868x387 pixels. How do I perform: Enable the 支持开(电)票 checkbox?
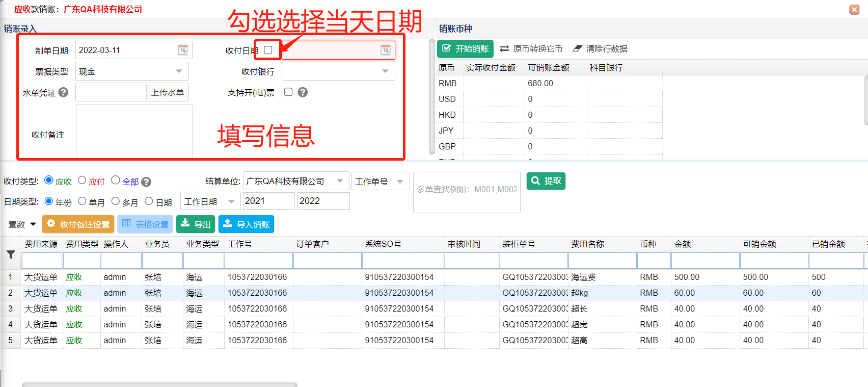pos(288,92)
